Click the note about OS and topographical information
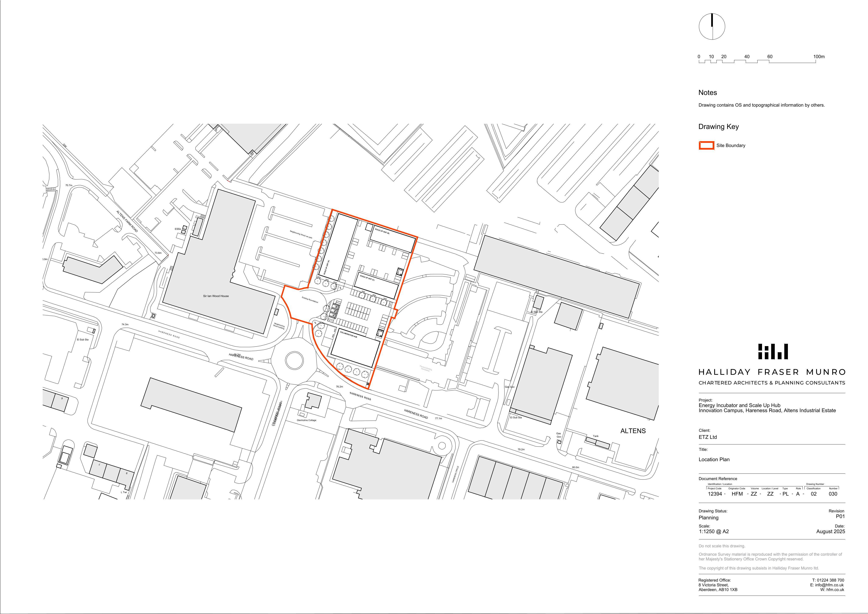 (761, 105)
